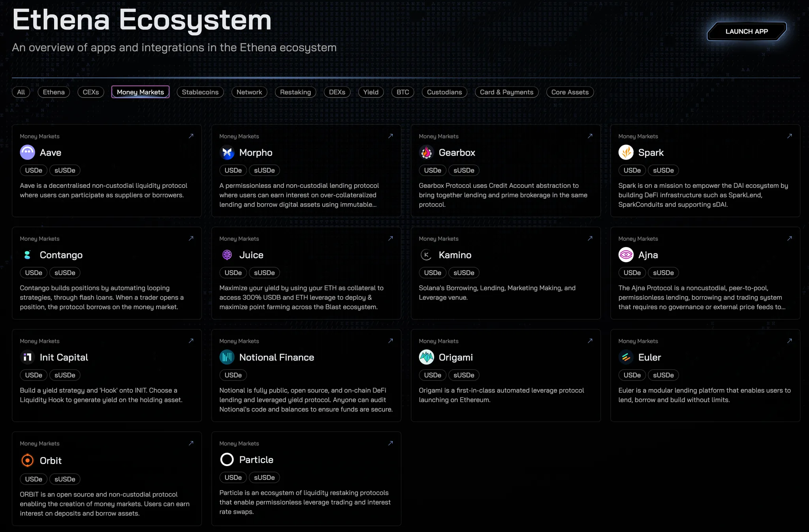Open Morpho card external link arrow

click(391, 136)
